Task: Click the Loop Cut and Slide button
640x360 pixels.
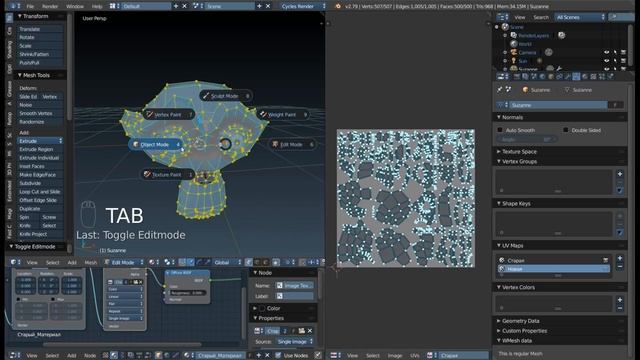Action: (40, 191)
